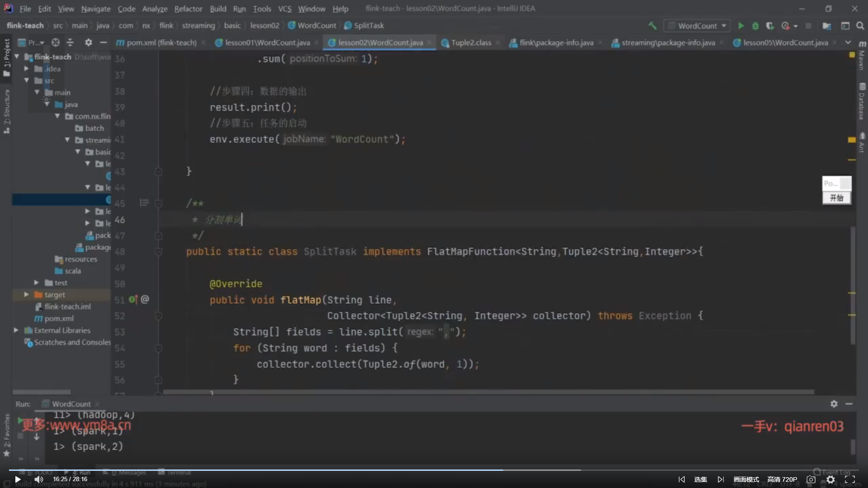868x488 pixels.
Task: Click the 开始 button
Action: 836,198
